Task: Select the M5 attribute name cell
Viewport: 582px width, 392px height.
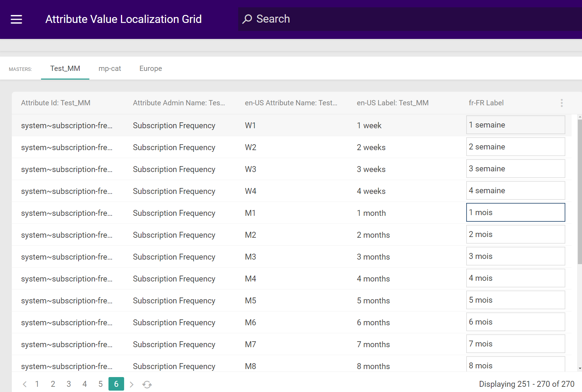Action: pos(250,301)
